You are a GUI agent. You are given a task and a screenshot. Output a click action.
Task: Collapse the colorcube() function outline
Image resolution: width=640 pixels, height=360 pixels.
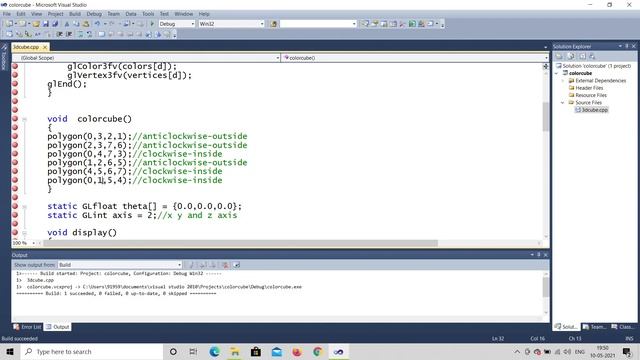pos(24,119)
